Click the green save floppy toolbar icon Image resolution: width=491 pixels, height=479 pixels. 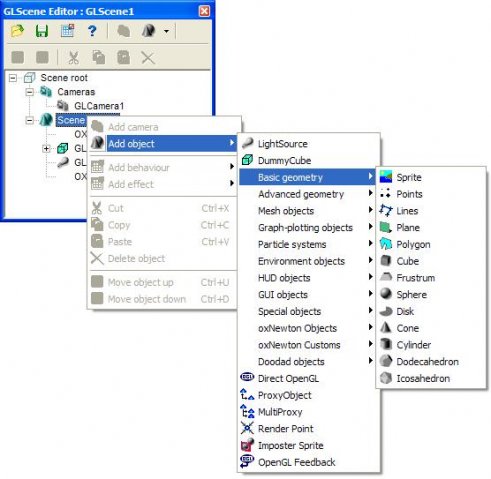(x=42, y=31)
